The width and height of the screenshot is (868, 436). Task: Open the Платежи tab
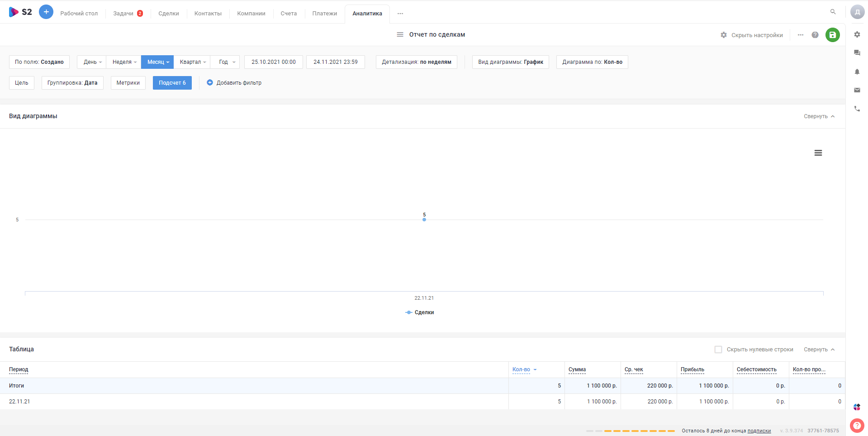(x=325, y=14)
